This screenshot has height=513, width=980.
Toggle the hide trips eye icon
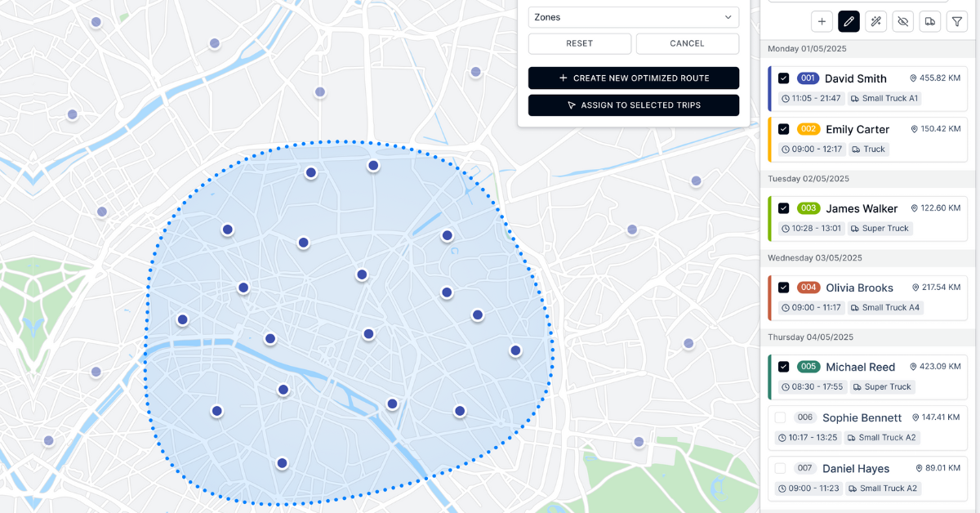pos(902,21)
